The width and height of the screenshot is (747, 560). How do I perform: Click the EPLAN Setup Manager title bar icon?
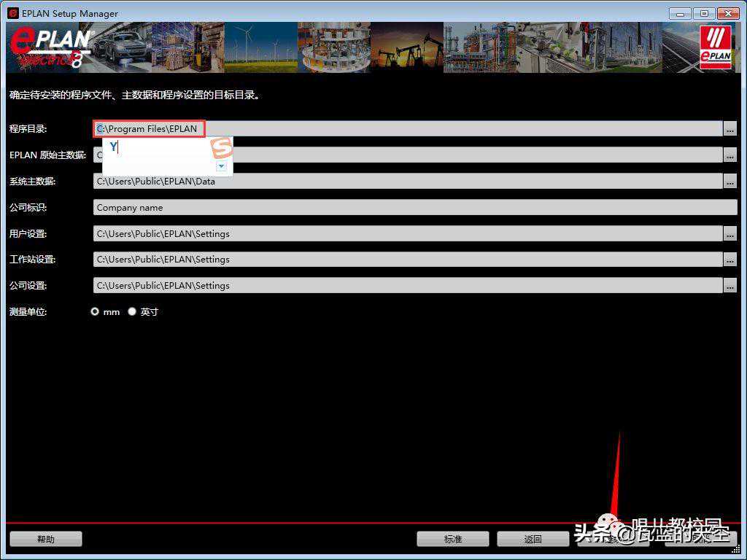(x=12, y=13)
